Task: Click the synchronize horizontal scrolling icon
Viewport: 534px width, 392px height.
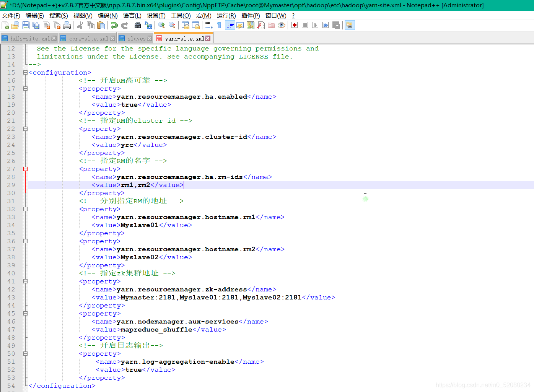Action: [196, 25]
